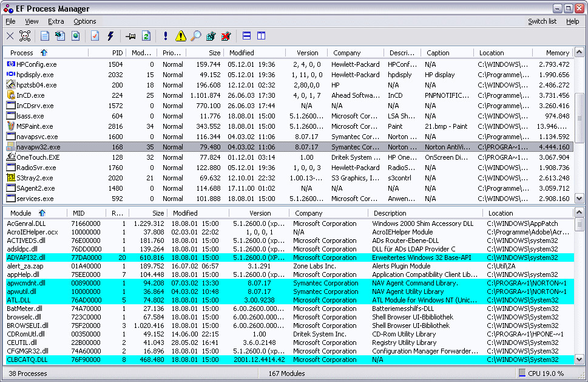Open the View menu
This screenshot has width=588, height=382.
point(32,21)
